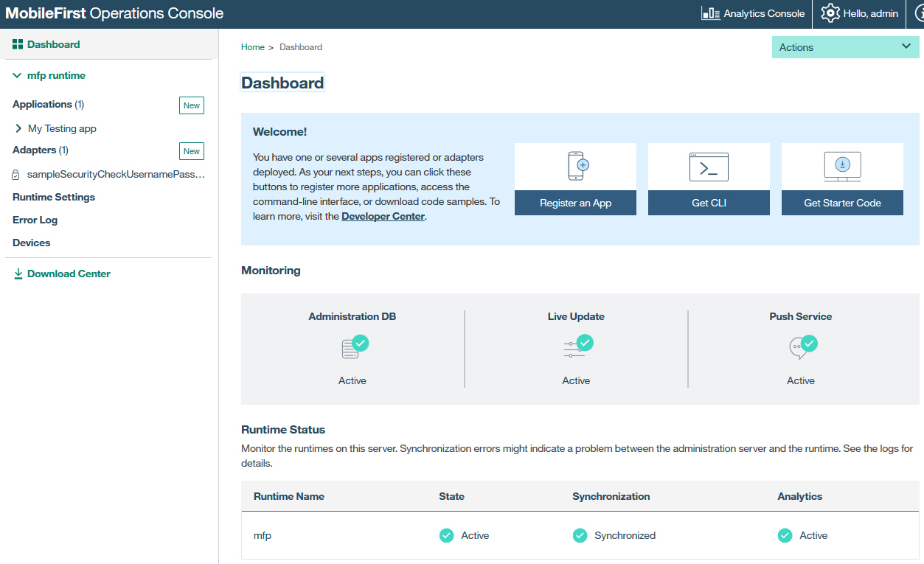Click the phone icon above Register an App
924x564 pixels.
point(578,166)
